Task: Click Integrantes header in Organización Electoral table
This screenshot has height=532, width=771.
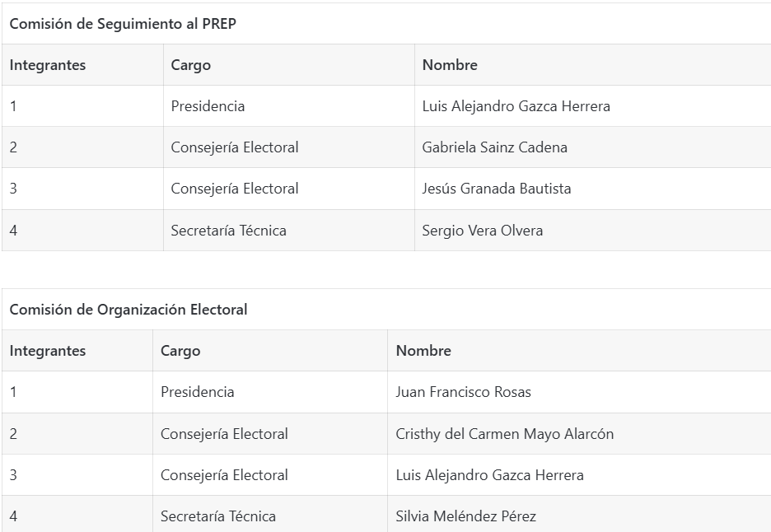Action: [x=48, y=351]
